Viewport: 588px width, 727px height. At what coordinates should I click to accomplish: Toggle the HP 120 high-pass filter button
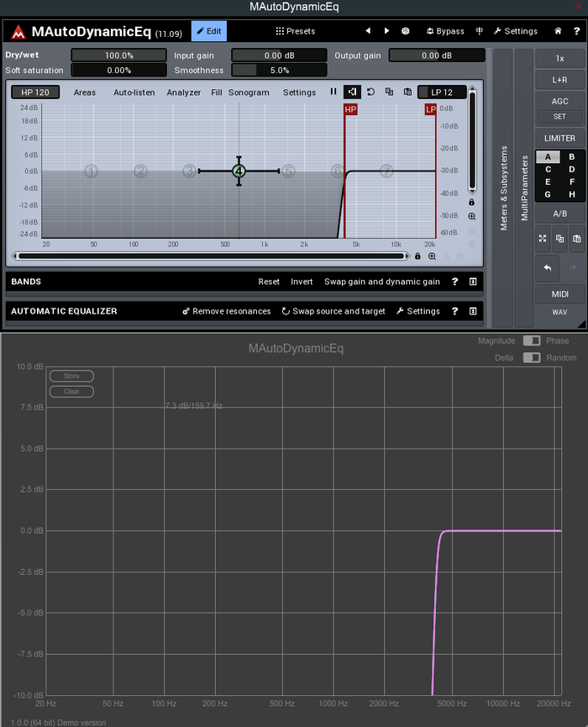tap(35, 92)
